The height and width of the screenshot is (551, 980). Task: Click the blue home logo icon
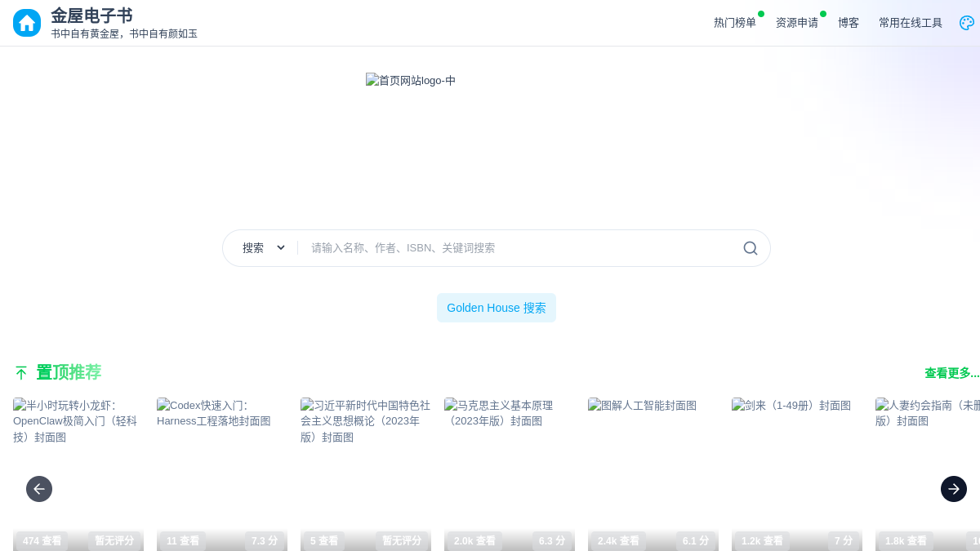(x=27, y=23)
